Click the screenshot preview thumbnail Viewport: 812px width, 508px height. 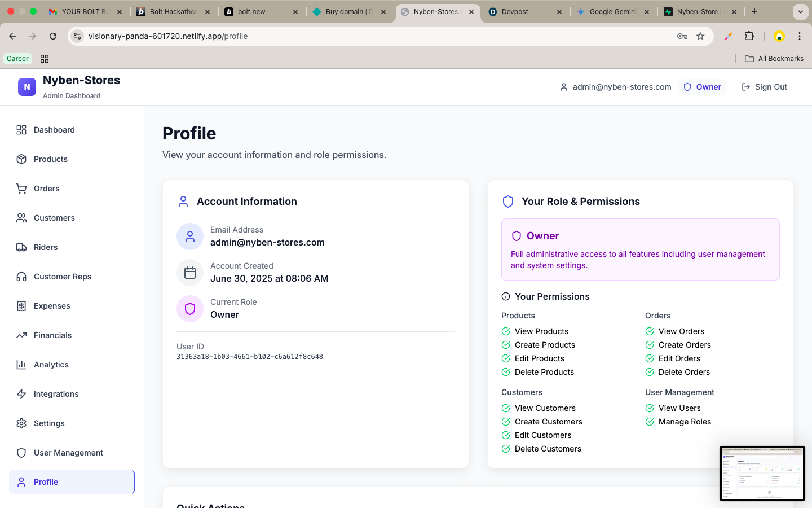coord(762,474)
